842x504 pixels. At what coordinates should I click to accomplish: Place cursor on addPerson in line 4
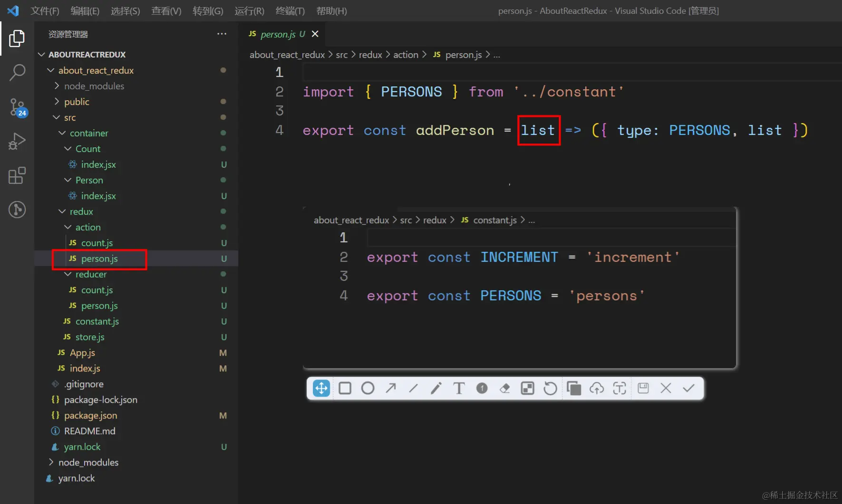(x=455, y=130)
